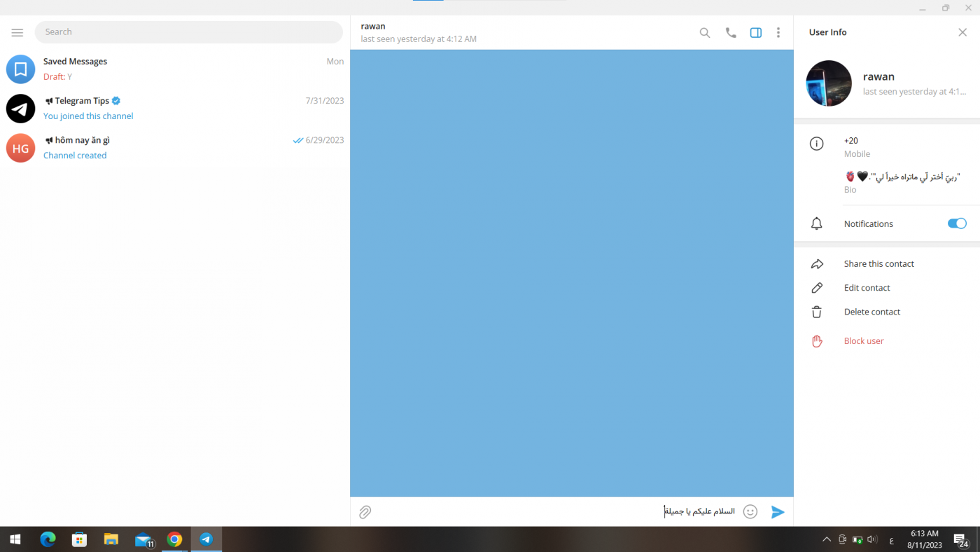
Task: Open Microsoft Store from the taskbar
Action: 80,539
